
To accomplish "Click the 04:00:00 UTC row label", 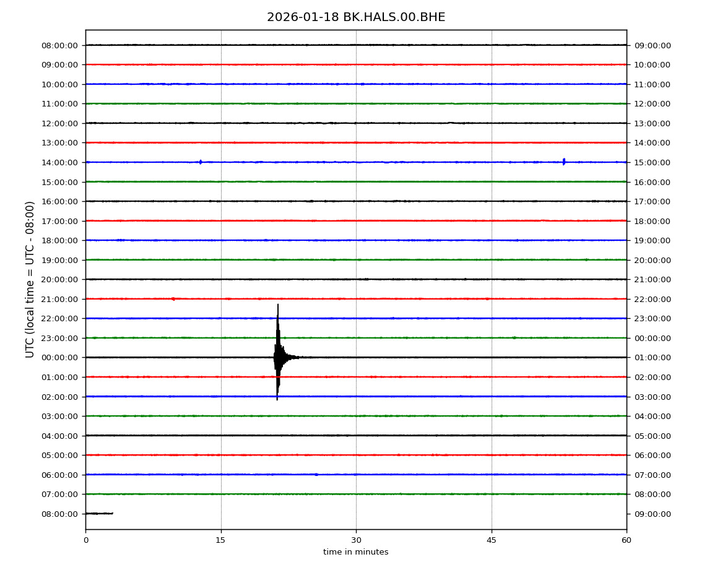I will click(x=60, y=436).
